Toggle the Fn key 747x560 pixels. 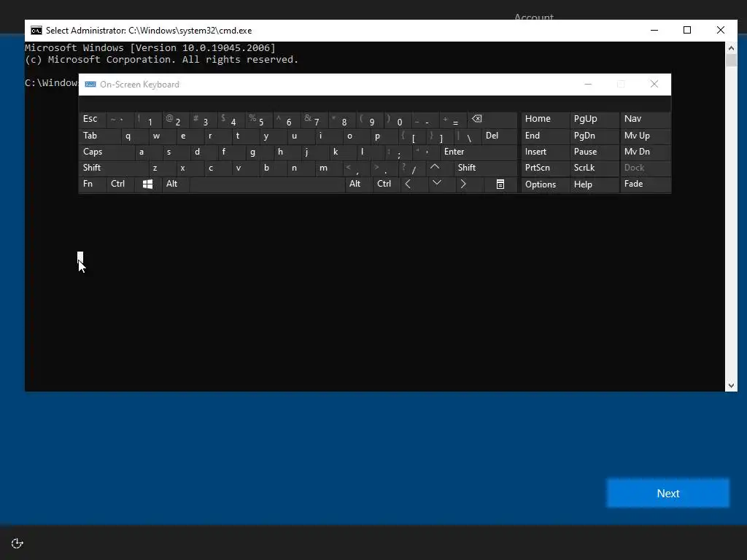[x=93, y=184]
